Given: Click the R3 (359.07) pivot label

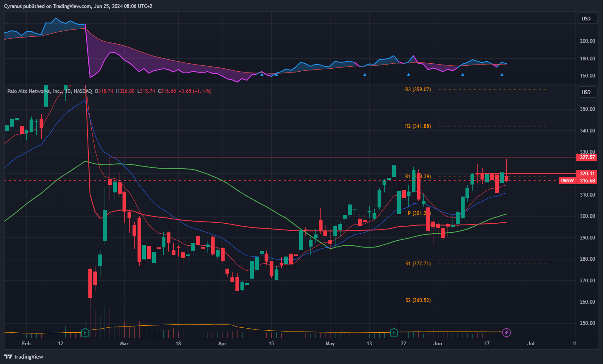Looking at the screenshot, I should click(418, 90).
